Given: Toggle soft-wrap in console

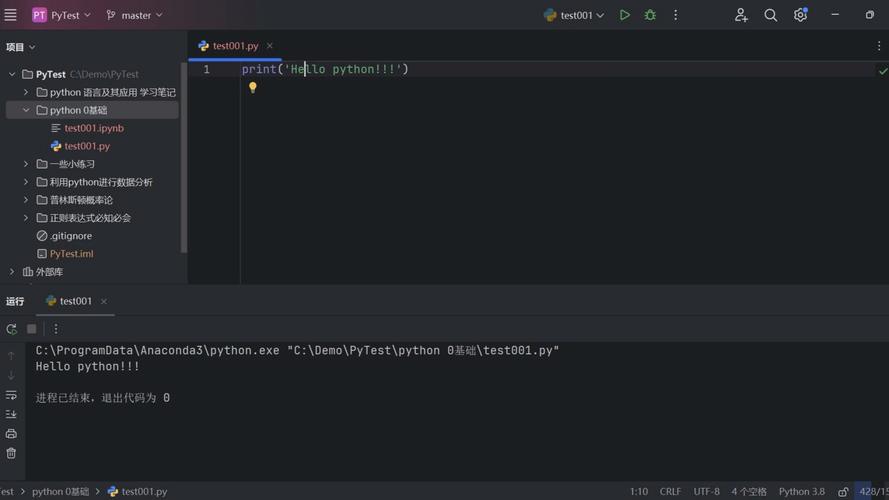Looking at the screenshot, I should coord(11,395).
